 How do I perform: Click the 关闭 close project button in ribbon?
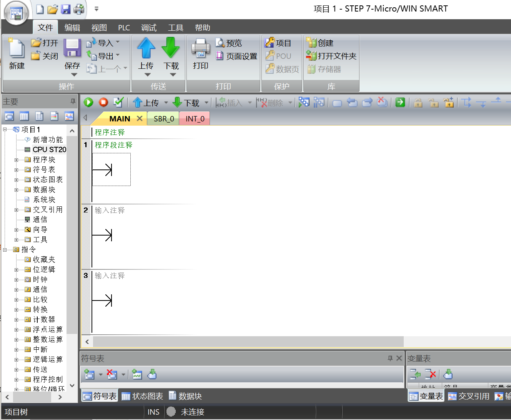pos(45,56)
